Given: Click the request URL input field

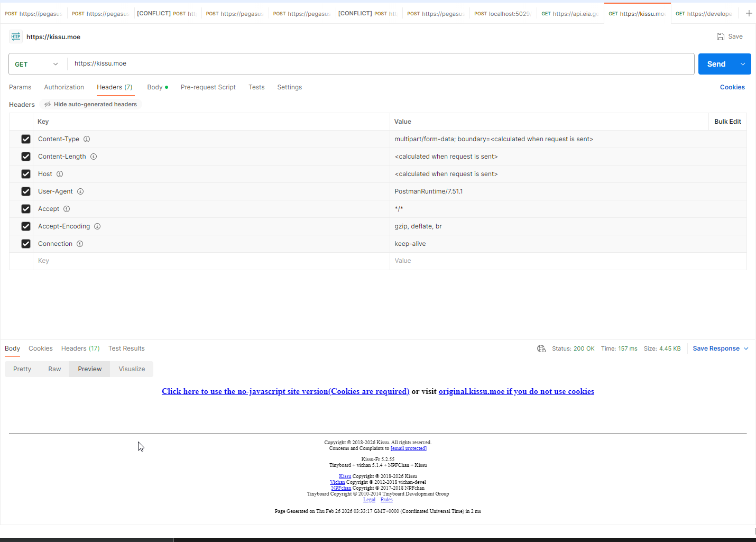Looking at the screenshot, I should click(381, 64).
